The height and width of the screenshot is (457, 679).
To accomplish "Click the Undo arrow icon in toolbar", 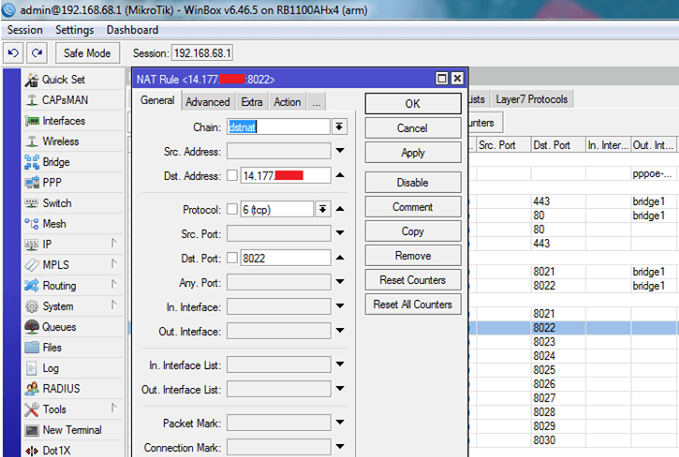I will click(x=14, y=53).
